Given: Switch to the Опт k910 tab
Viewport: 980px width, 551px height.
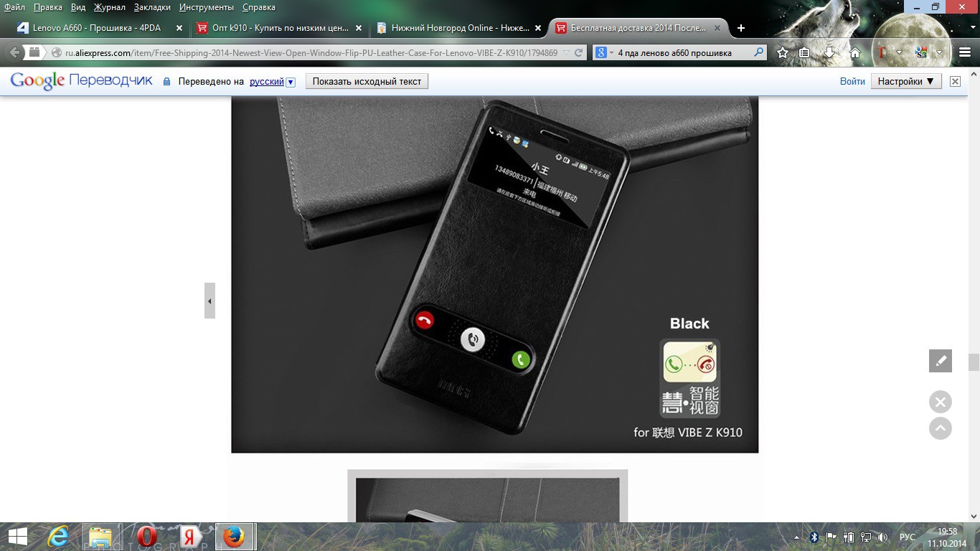Looking at the screenshot, I should click(280, 28).
